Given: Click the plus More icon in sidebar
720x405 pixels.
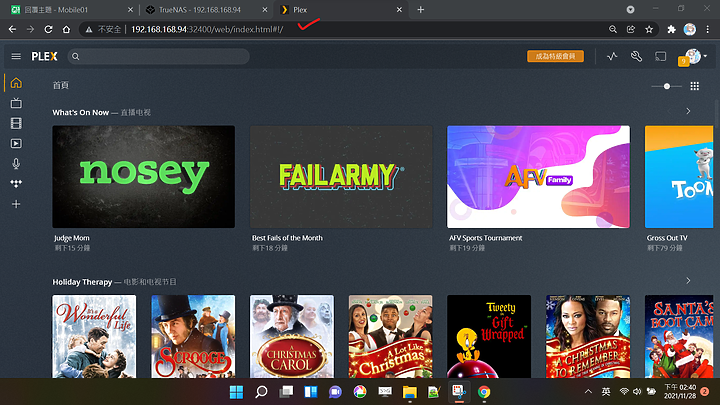Looking at the screenshot, I should coord(16,204).
